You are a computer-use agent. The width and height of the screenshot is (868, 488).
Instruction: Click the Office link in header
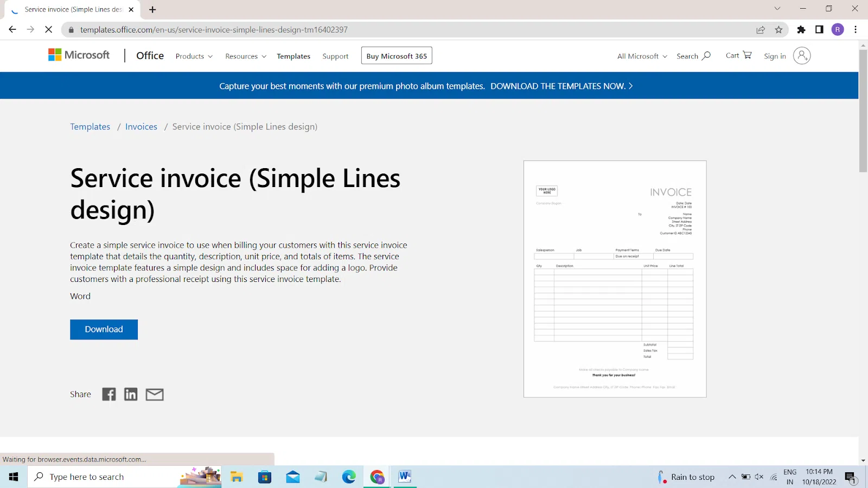(150, 55)
